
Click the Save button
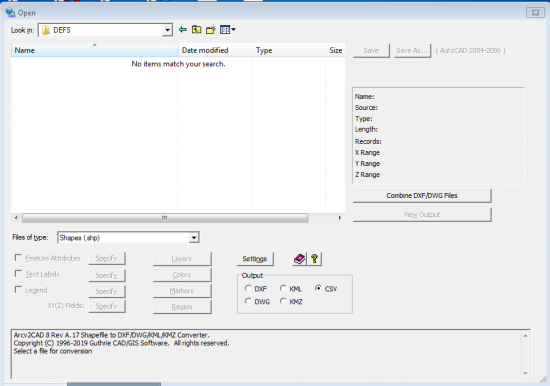tap(371, 51)
